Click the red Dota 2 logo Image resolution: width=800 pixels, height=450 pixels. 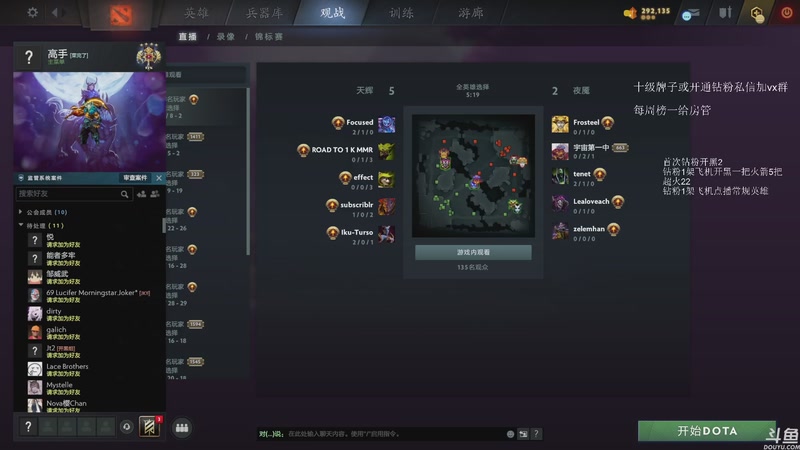pyautogui.click(x=121, y=14)
